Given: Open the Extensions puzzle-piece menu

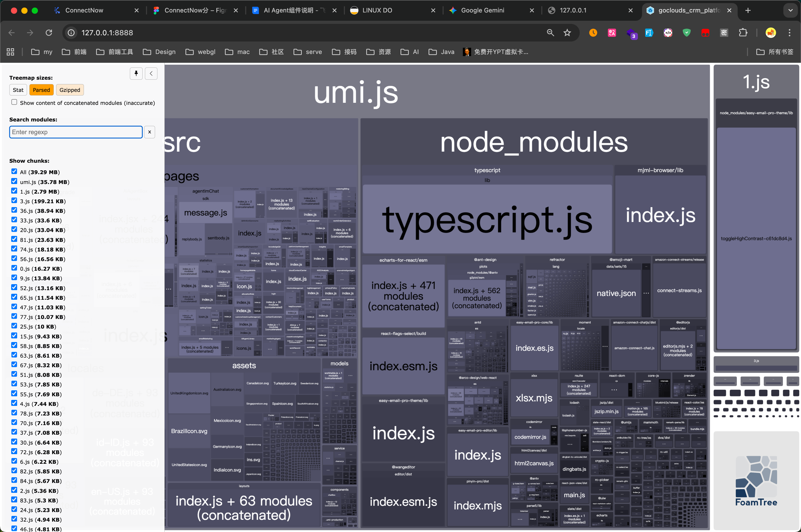Looking at the screenshot, I should 743,33.
